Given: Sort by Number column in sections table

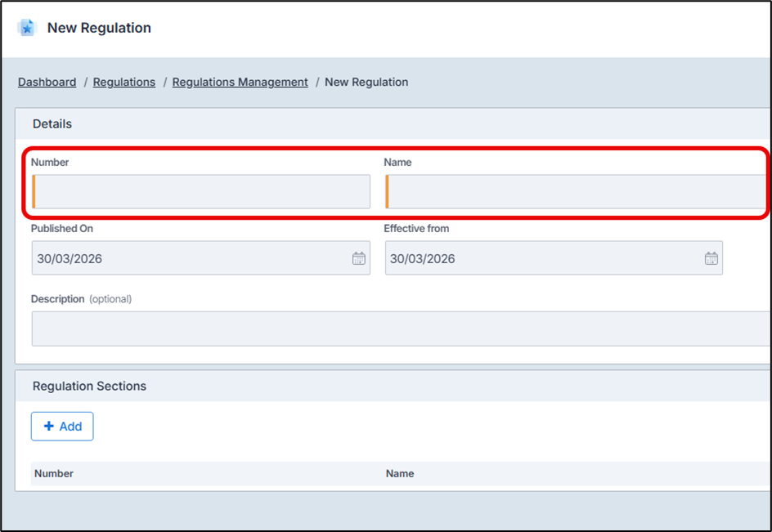Looking at the screenshot, I should (54, 473).
